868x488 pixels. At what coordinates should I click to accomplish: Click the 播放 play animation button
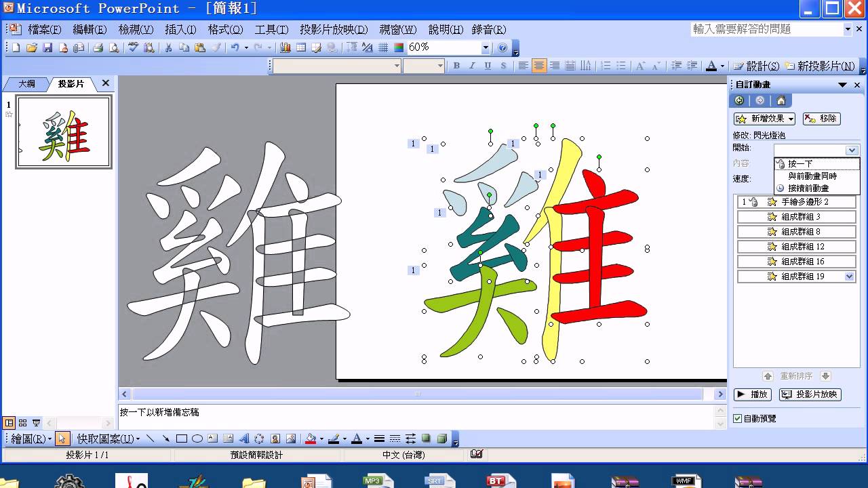(x=753, y=394)
